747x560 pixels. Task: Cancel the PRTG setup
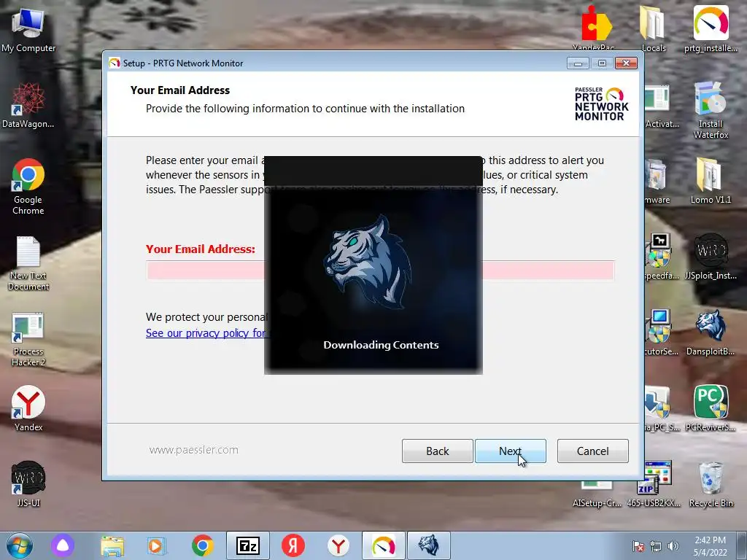click(x=592, y=451)
